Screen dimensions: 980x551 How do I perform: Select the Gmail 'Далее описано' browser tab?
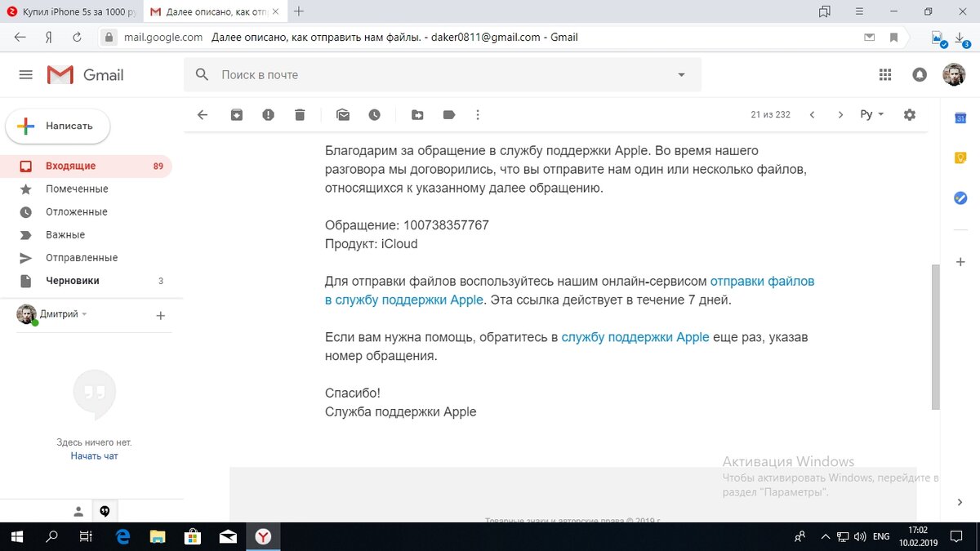click(215, 11)
